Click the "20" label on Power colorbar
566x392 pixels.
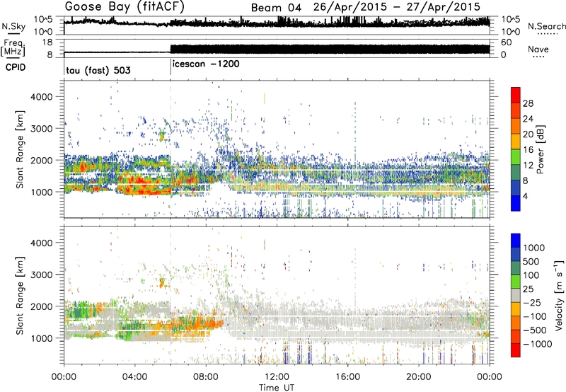528,134
